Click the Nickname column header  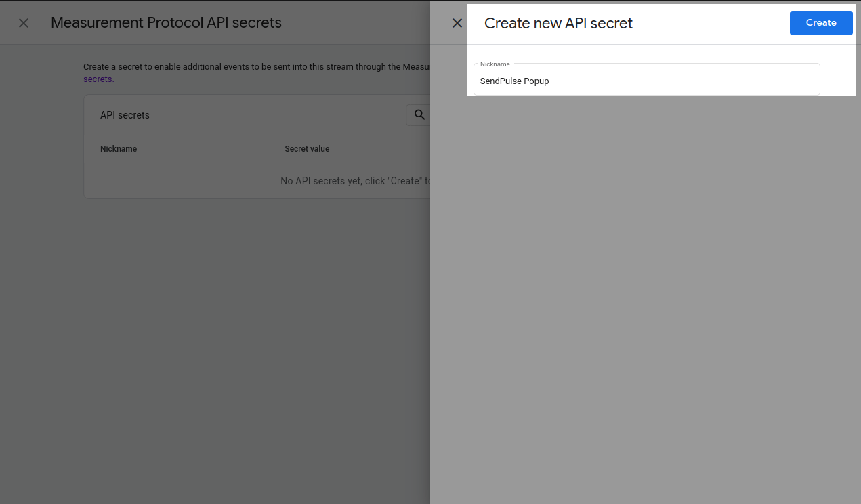[x=119, y=149]
